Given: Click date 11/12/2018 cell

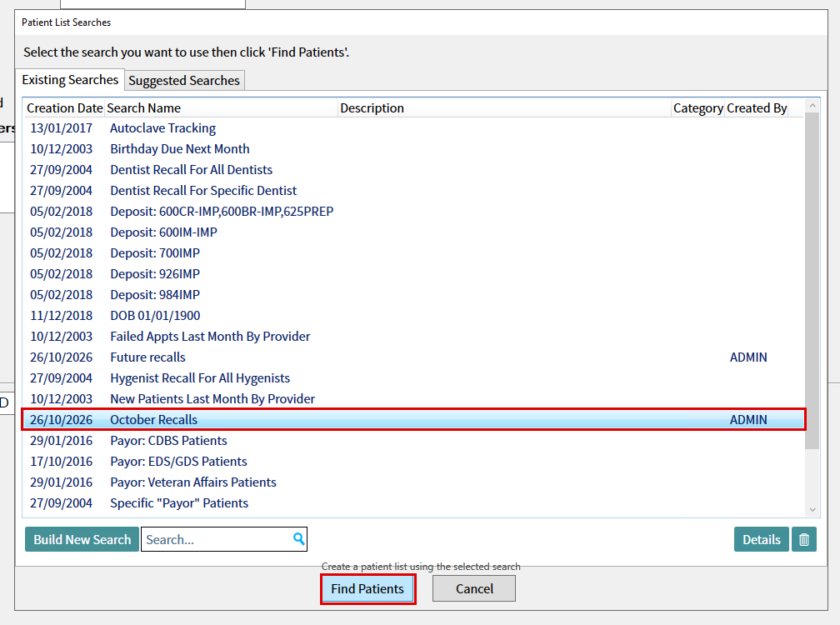Looking at the screenshot, I should [61, 317].
